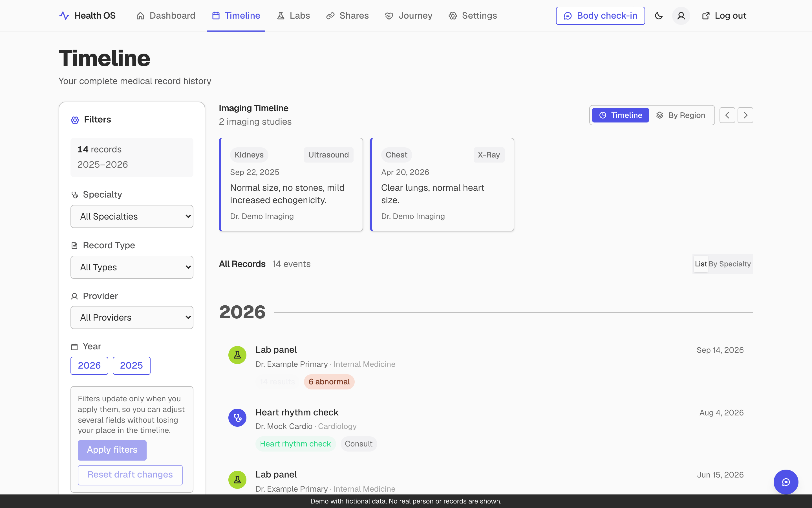Click the Apply filters button
This screenshot has height=508, width=812.
[x=112, y=450]
